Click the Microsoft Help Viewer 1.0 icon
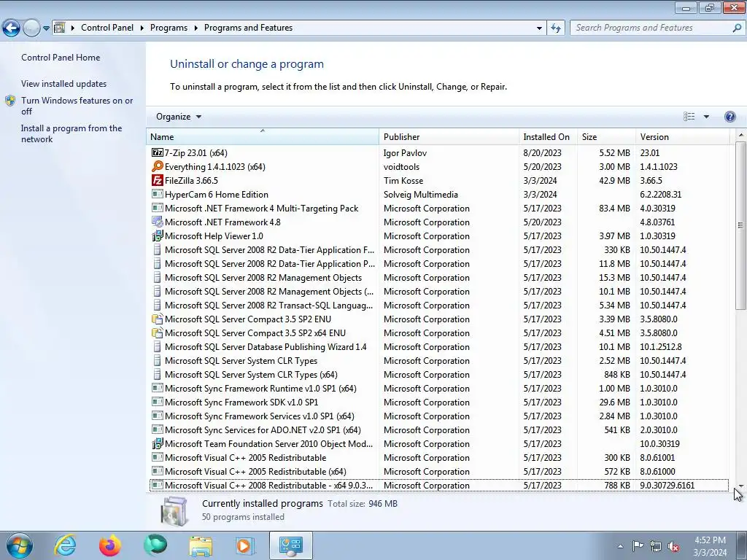The width and height of the screenshot is (747, 560). pyautogui.click(x=158, y=236)
